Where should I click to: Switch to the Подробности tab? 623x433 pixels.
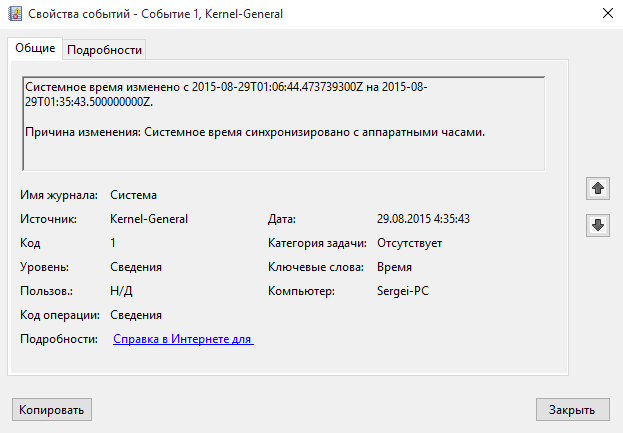tap(104, 50)
